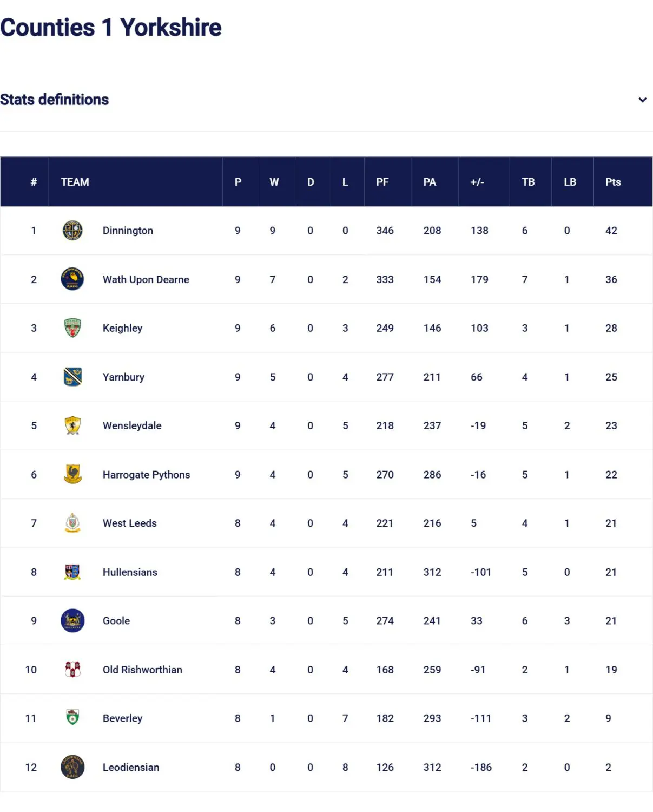Click the Wensleydale club crest icon
The width and height of the screenshot is (653, 812).
pos(72,425)
